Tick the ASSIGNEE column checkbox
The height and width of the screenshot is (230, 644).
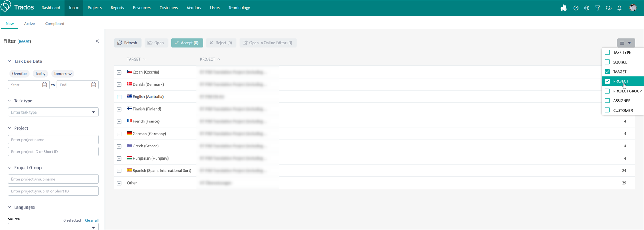pos(607,101)
